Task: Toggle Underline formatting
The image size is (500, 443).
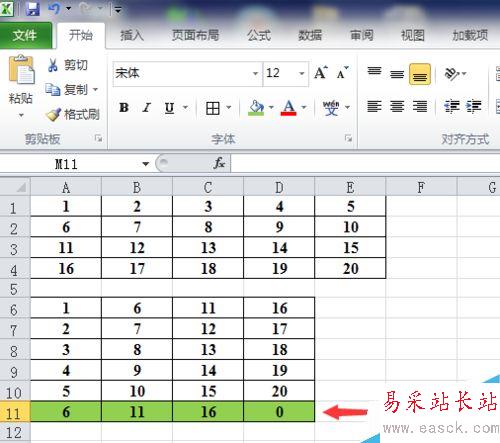Action: (170, 108)
